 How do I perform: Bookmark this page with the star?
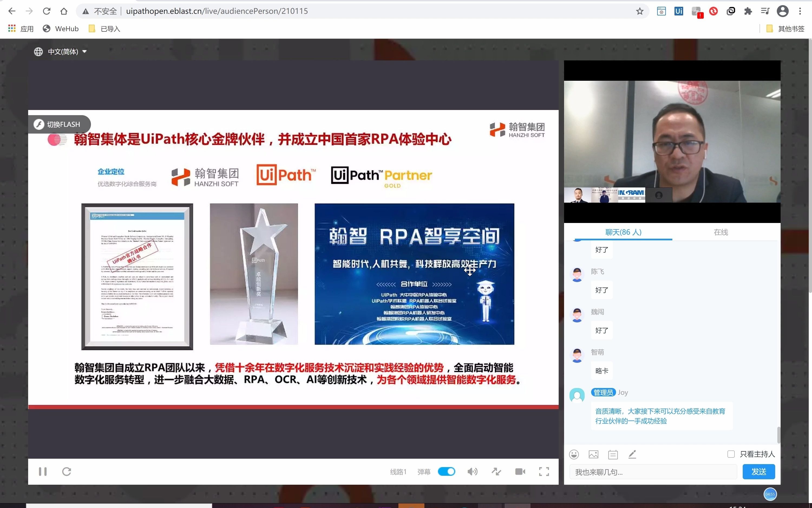click(x=640, y=11)
